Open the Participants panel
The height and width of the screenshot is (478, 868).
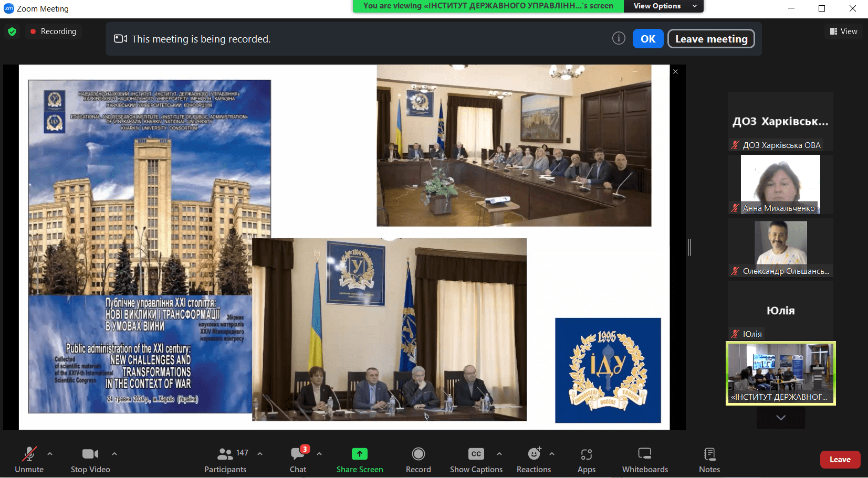225,460
